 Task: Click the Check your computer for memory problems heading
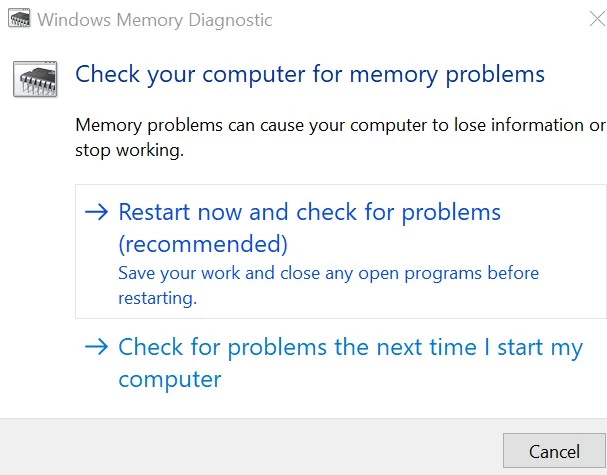click(310, 74)
